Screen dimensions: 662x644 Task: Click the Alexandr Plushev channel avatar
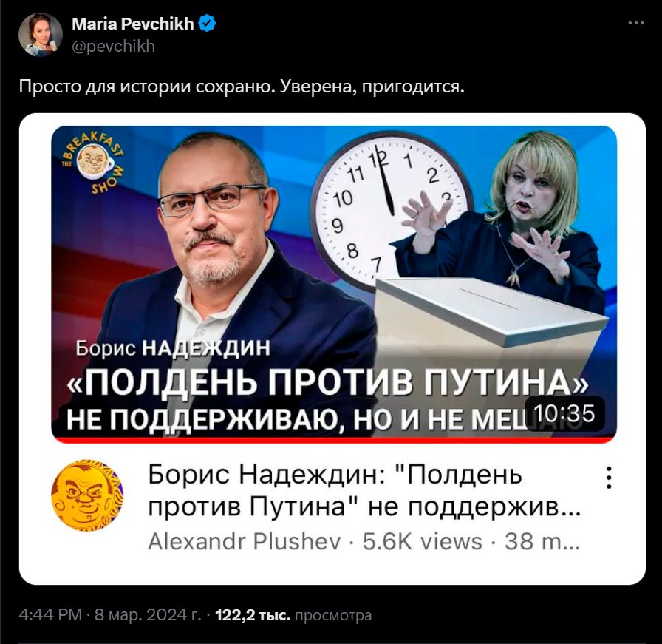[87, 495]
